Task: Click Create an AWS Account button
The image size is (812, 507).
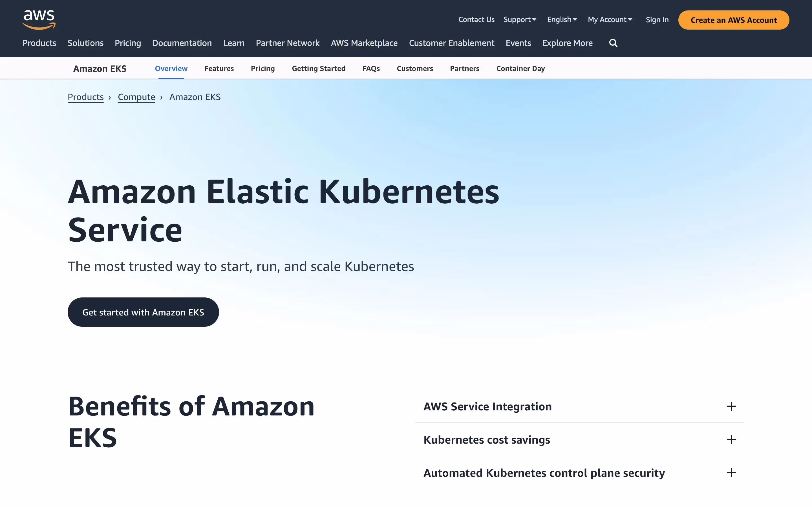Action: (734, 20)
